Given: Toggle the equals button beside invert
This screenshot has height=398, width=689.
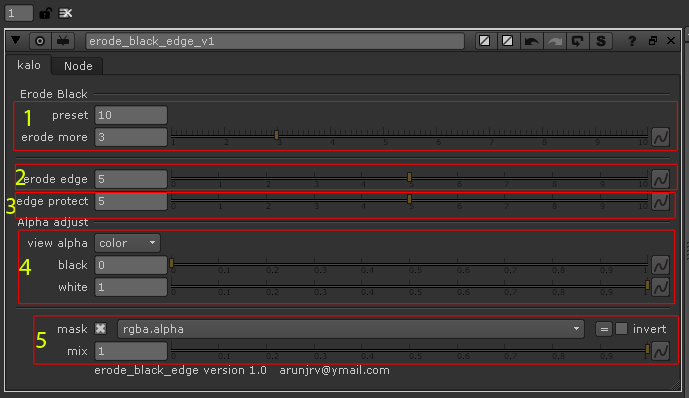Looking at the screenshot, I should 604,329.
